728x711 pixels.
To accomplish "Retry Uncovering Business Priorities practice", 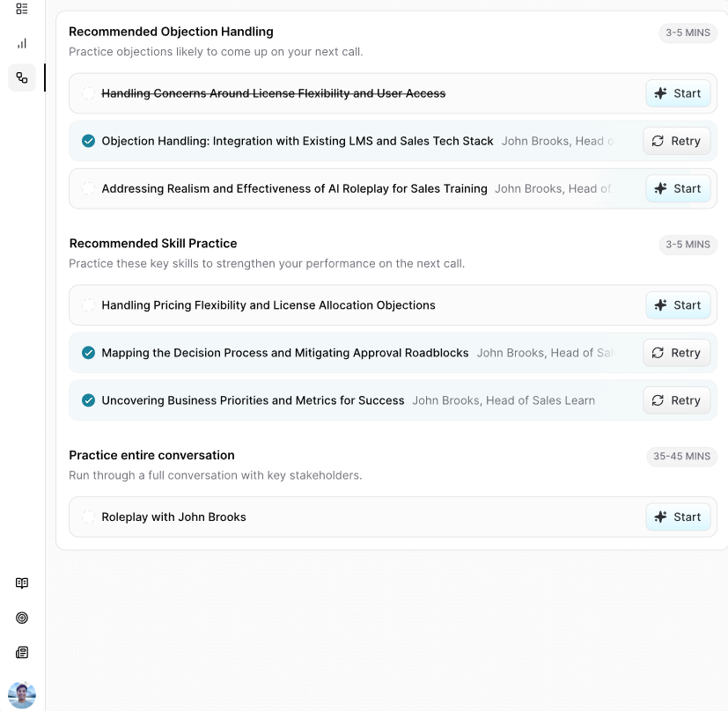I will click(x=676, y=400).
